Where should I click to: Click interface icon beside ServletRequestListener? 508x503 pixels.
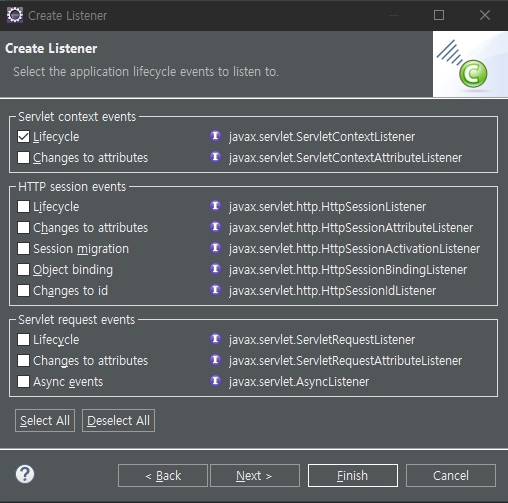point(215,339)
